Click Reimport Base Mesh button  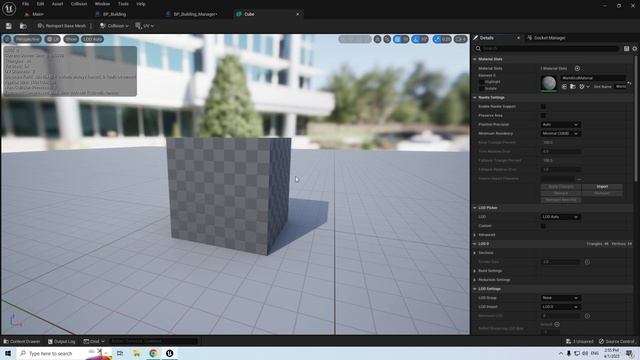pyautogui.click(x=62, y=26)
